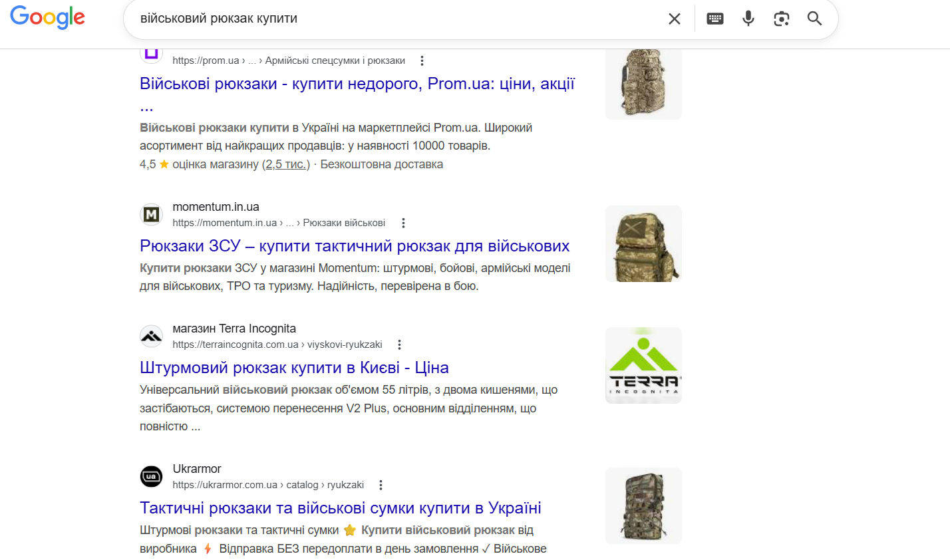
Task: Open search by image camera icon
Action: click(x=782, y=19)
